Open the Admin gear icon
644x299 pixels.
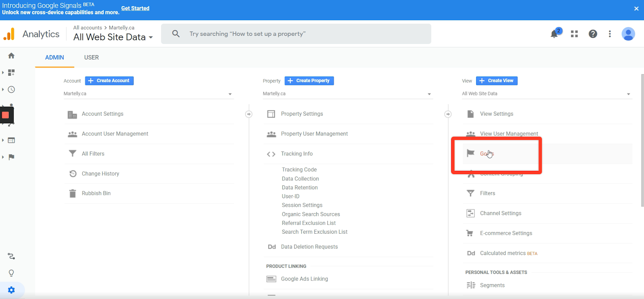click(11, 290)
